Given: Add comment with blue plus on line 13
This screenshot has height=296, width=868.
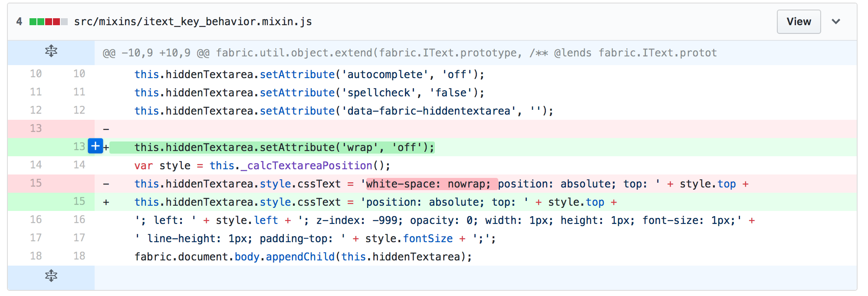Looking at the screenshot, I should click(x=95, y=146).
